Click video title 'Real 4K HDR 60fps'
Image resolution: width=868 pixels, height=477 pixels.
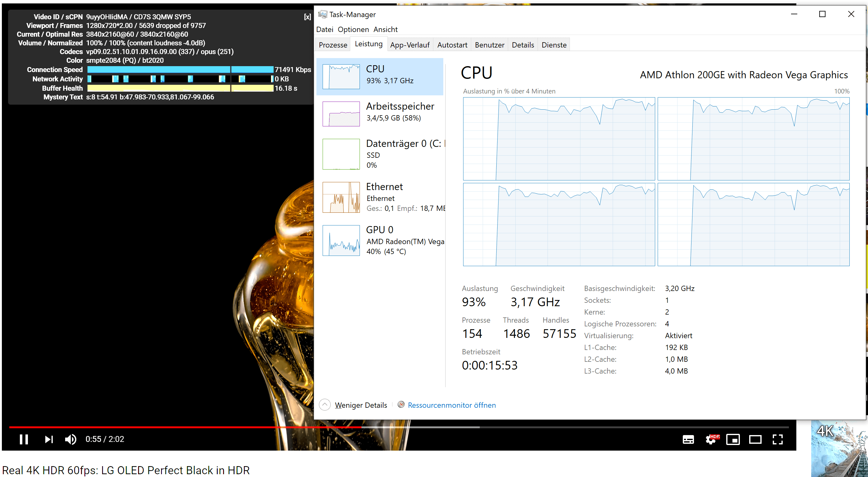tap(126, 470)
